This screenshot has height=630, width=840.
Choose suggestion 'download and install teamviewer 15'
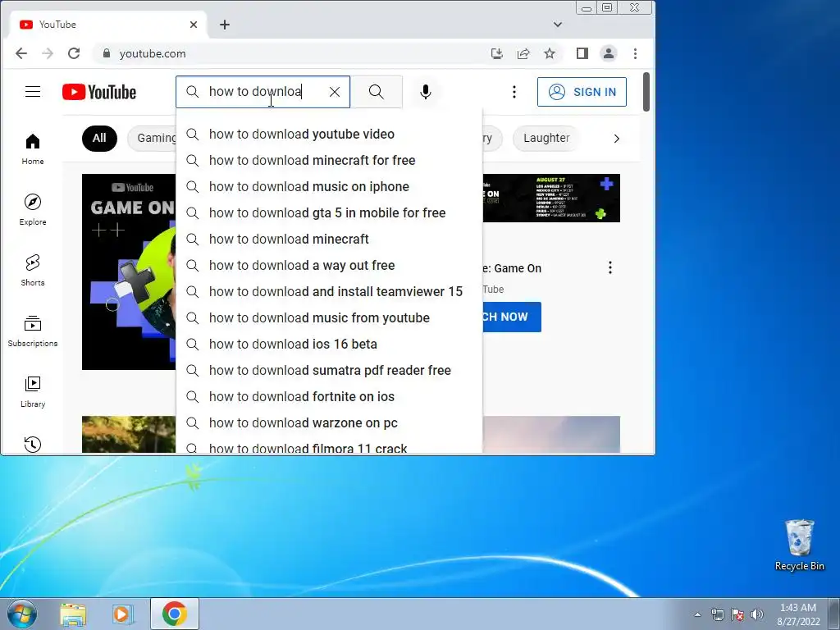[x=329, y=291]
